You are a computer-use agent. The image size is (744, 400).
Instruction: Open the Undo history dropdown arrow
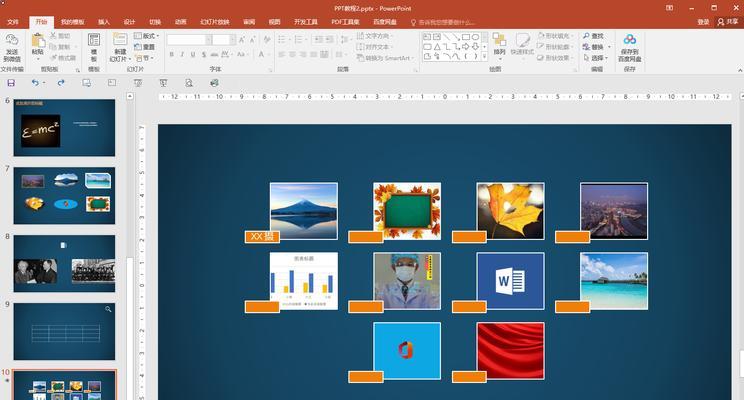click(44, 83)
